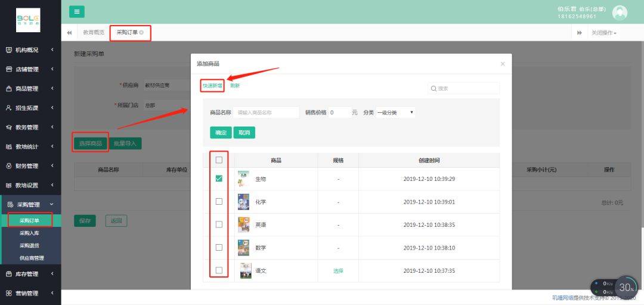Click the right double-arrow tab scroll icon

tap(580, 33)
